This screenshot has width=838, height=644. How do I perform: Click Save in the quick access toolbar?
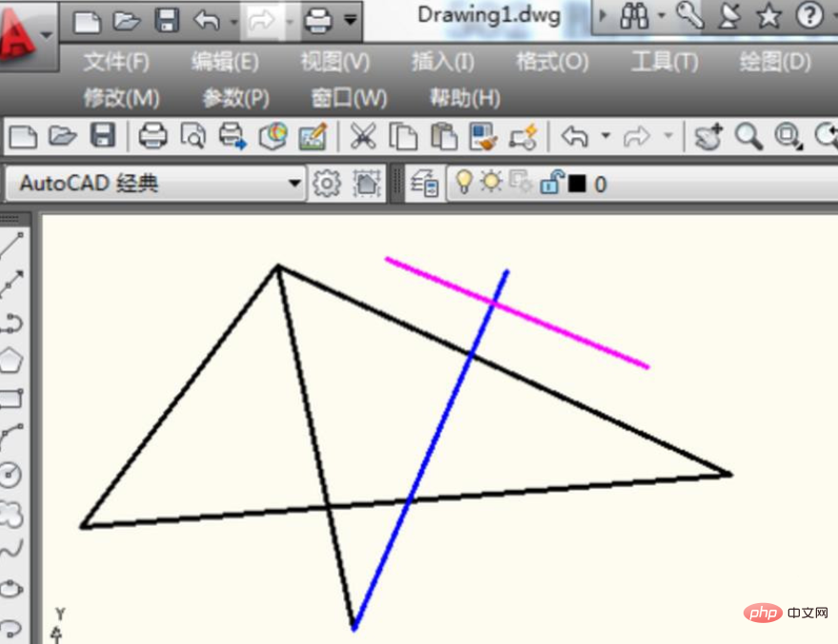pyautogui.click(x=167, y=20)
